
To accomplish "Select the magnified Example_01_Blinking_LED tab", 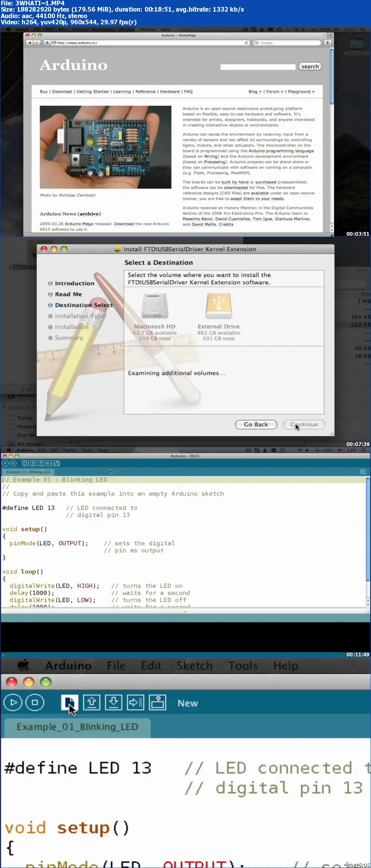I will [x=77, y=727].
